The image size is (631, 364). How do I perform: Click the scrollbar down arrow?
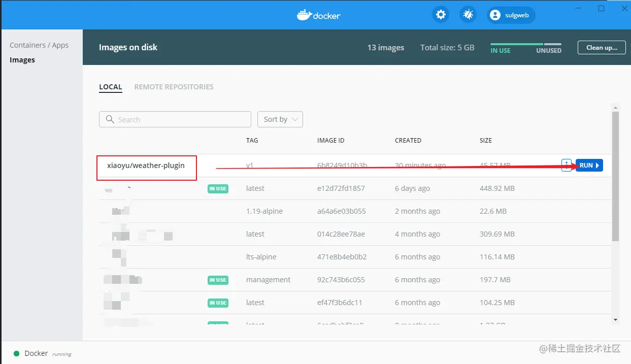616,320
